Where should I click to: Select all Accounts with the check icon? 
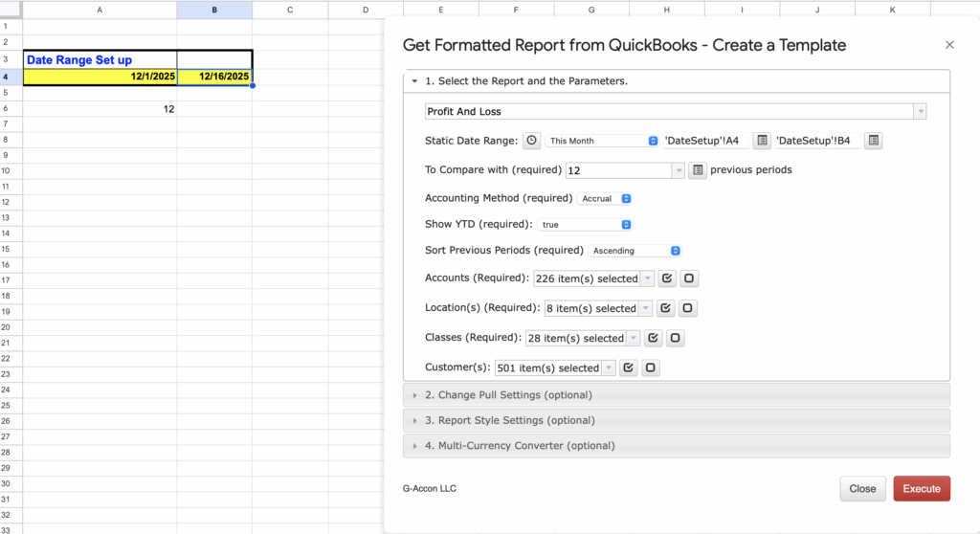point(667,279)
